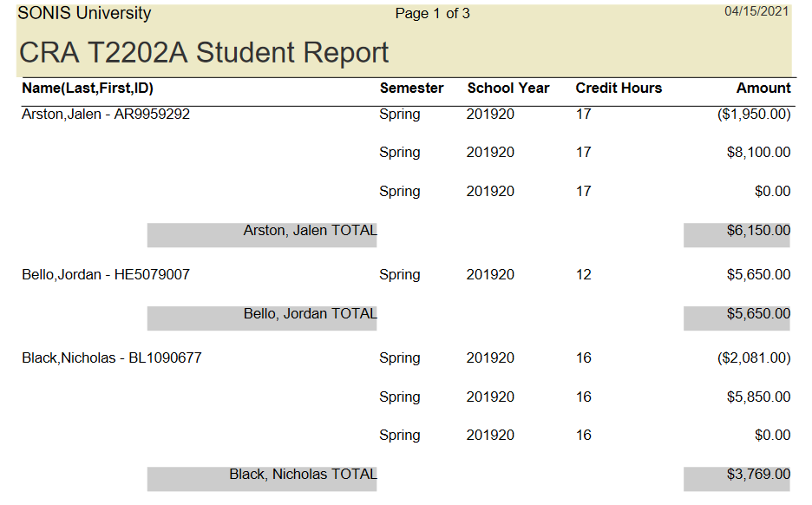Select the School Year column header
This screenshot has width=812, height=505.
(x=507, y=89)
